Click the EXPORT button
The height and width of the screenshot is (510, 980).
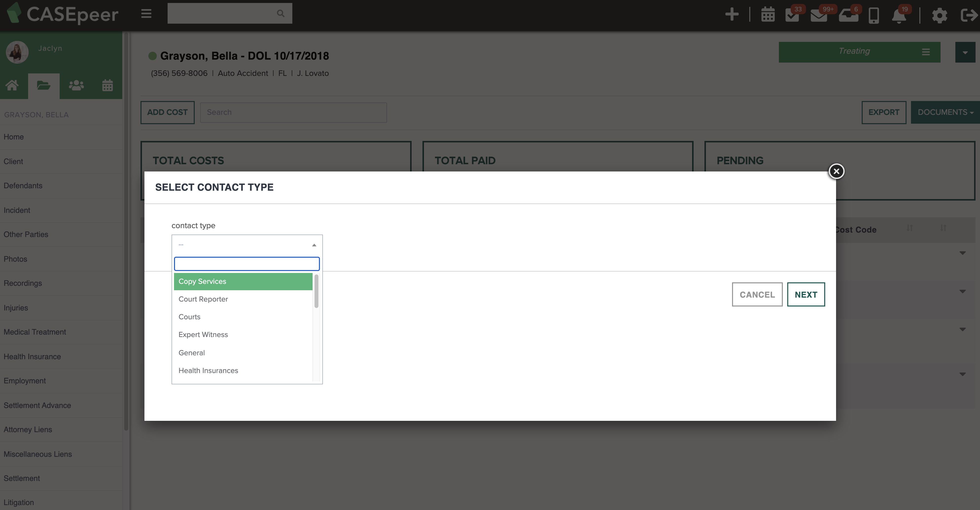coord(883,112)
